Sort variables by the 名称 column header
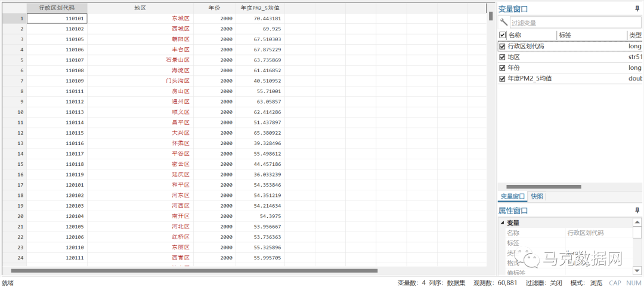Image resolution: width=644 pixels, height=287 pixels. [531, 35]
